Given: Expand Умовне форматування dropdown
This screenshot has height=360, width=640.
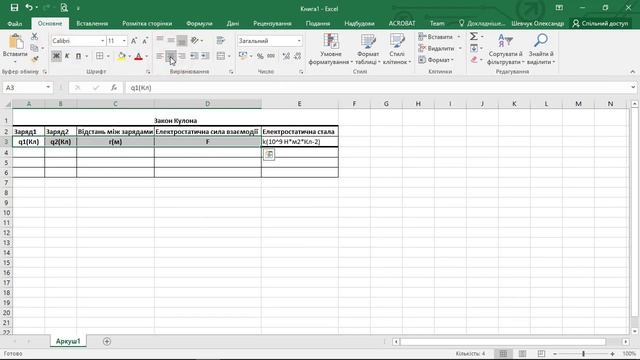Looking at the screenshot, I should [330, 50].
